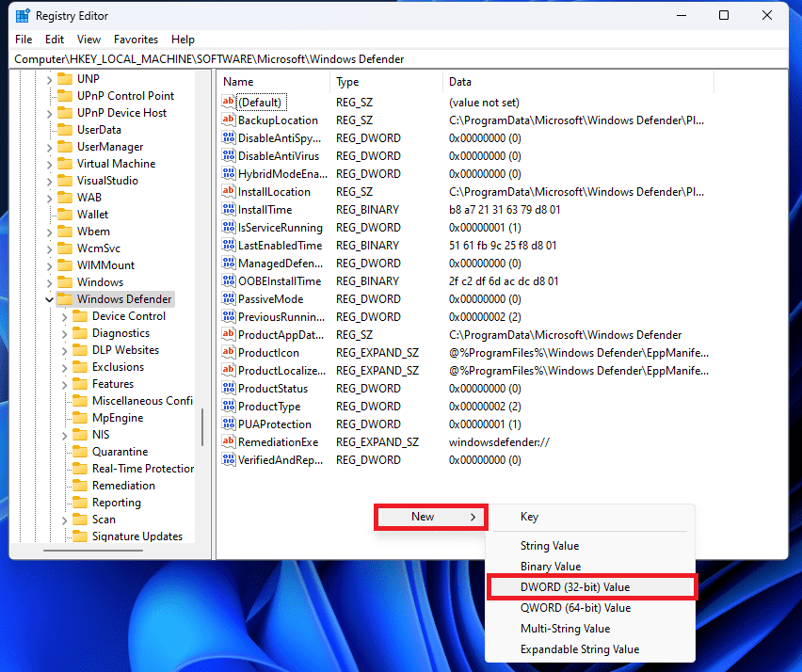Sort values by the Data column header
The height and width of the screenshot is (672, 802).
point(579,82)
